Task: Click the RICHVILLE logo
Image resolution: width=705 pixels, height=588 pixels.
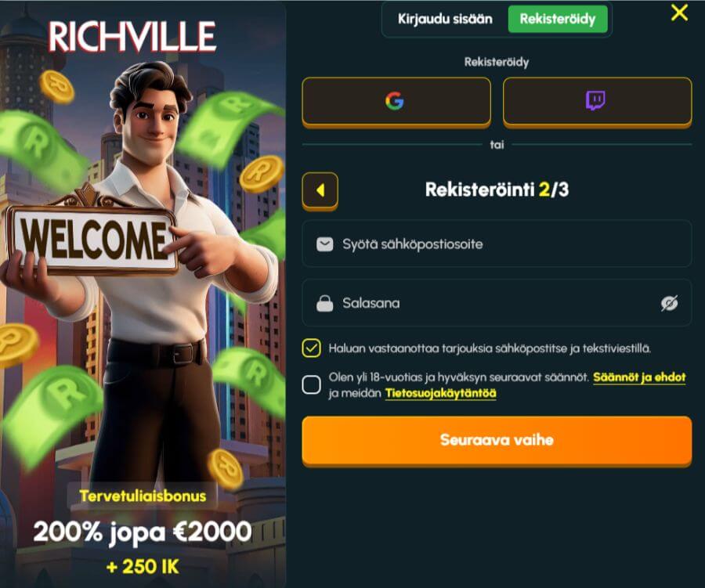Action: pyautogui.click(x=132, y=37)
